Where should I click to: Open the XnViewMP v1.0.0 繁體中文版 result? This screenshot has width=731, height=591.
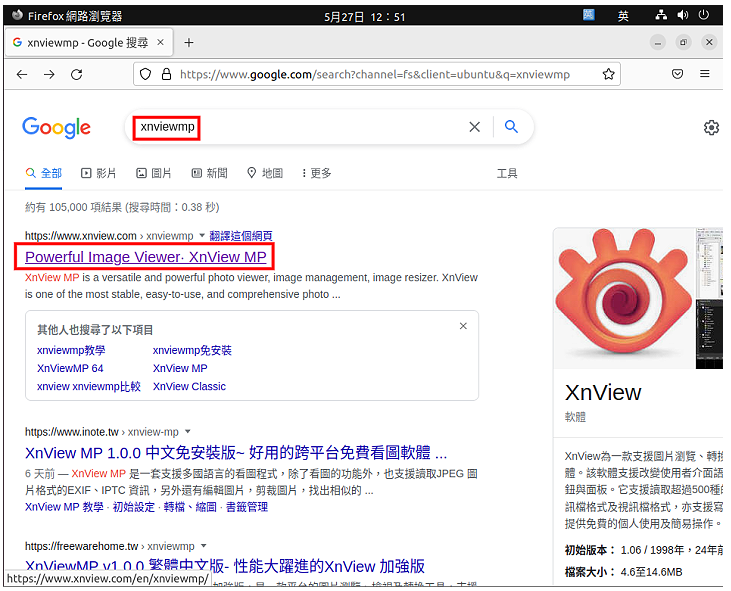tap(225, 566)
